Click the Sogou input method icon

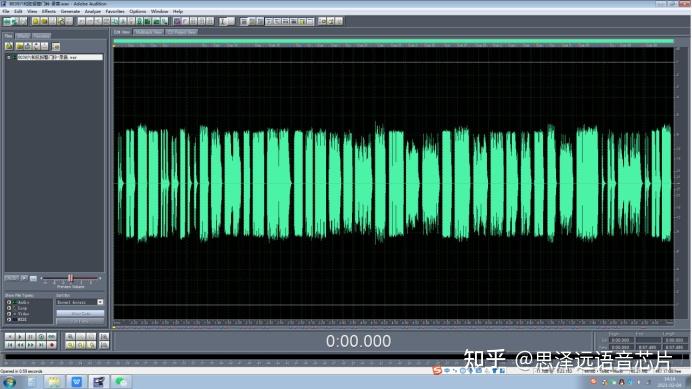tap(437, 370)
